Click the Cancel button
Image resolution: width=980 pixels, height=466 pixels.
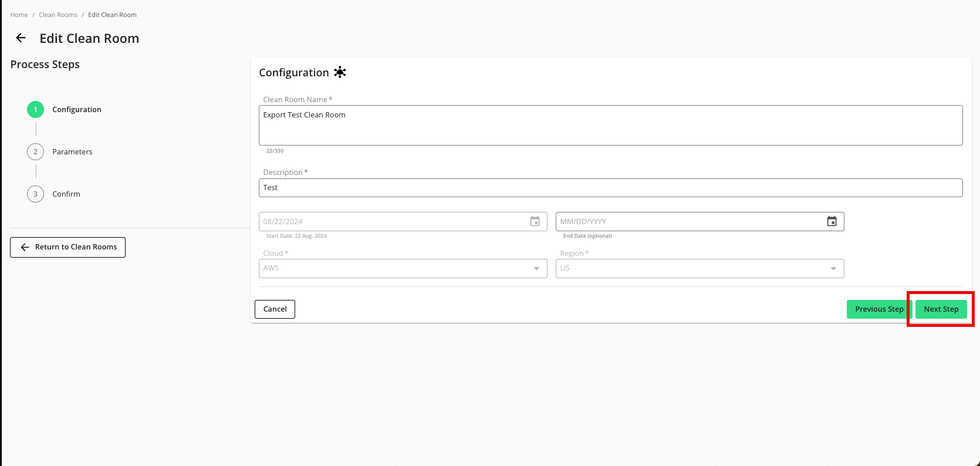pos(275,309)
